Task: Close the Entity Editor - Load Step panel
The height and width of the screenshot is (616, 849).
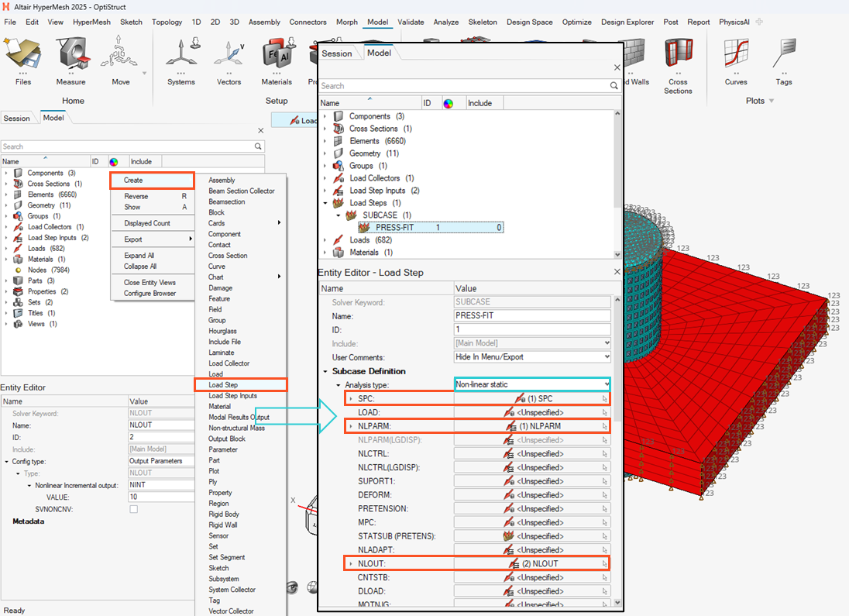Action: tap(617, 272)
